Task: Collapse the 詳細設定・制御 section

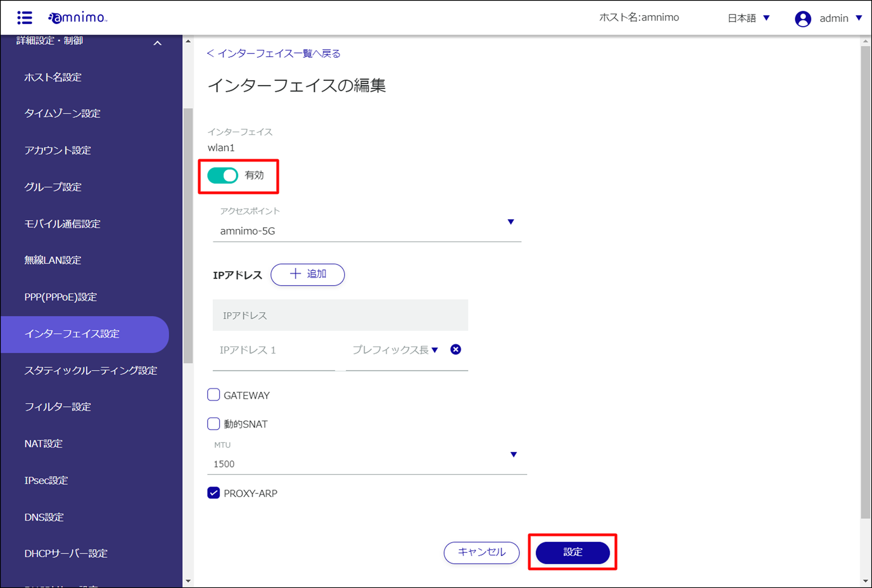Action: [x=158, y=43]
